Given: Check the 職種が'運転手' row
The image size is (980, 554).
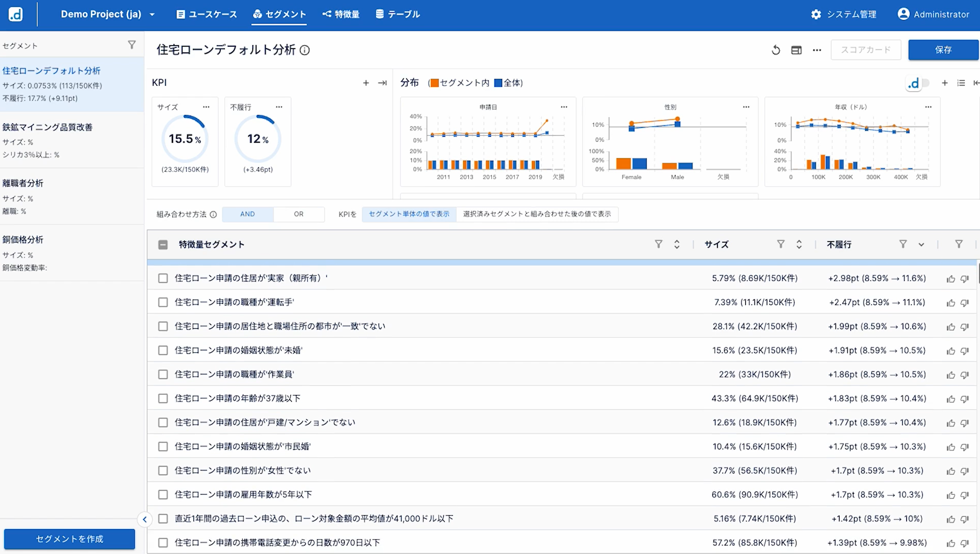Looking at the screenshot, I should 163,302.
